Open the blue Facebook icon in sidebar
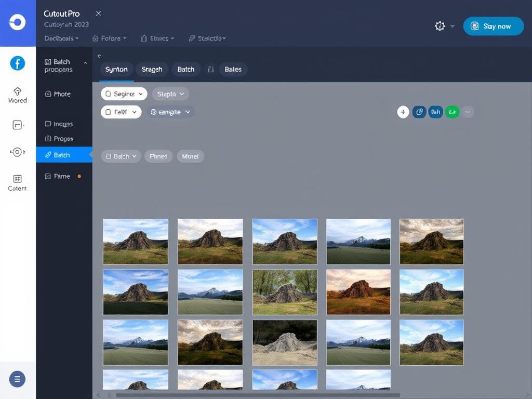Screen dimensions: 532x399 pyautogui.click(x=18, y=63)
